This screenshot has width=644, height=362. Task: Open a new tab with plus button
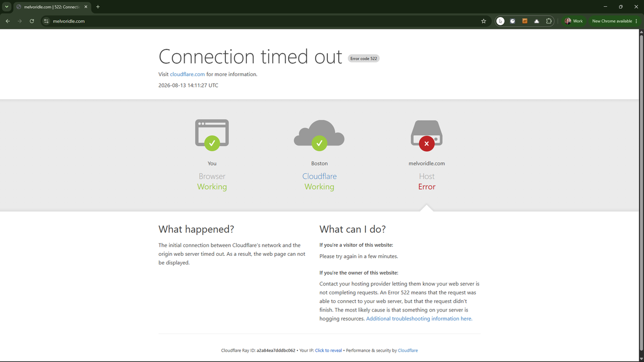click(98, 6)
